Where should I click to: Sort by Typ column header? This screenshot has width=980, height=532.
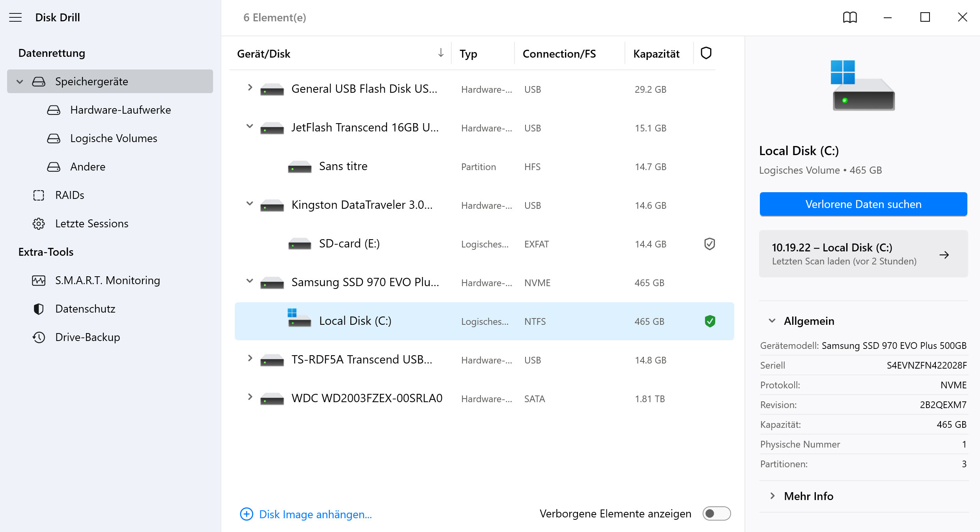pyautogui.click(x=468, y=54)
